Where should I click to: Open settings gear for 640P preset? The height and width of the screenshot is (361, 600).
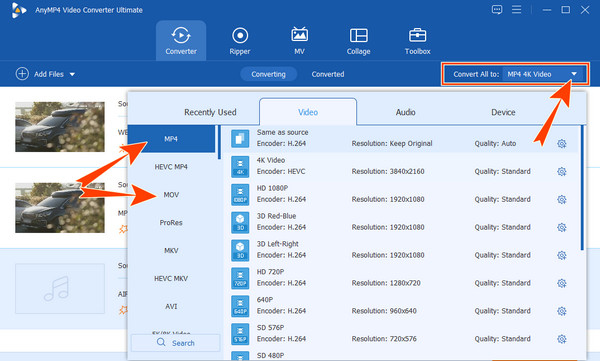(x=561, y=311)
